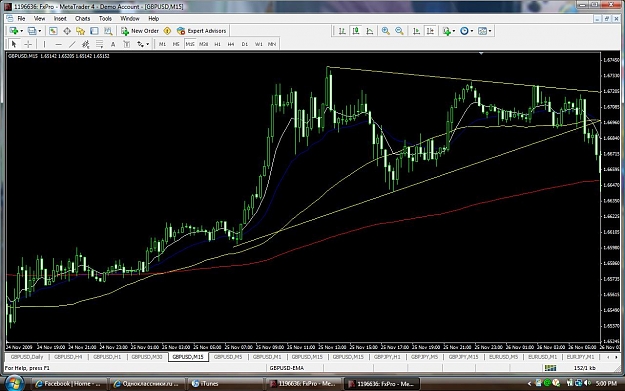
Task: Open the Strategy Tester
Action: click(108, 31)
